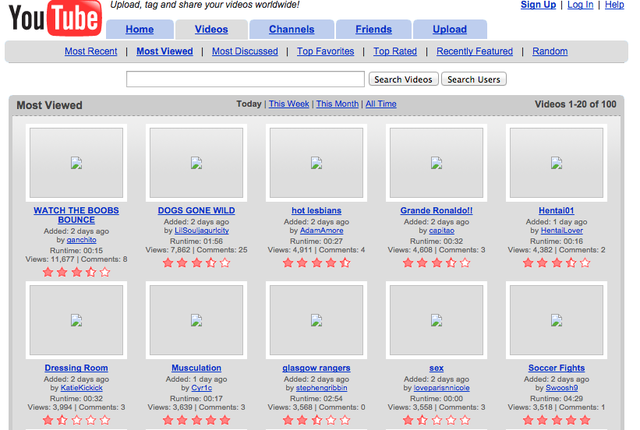Select Most Viewed filter
This screenshot has height=430, width=640.
point(164,51)
